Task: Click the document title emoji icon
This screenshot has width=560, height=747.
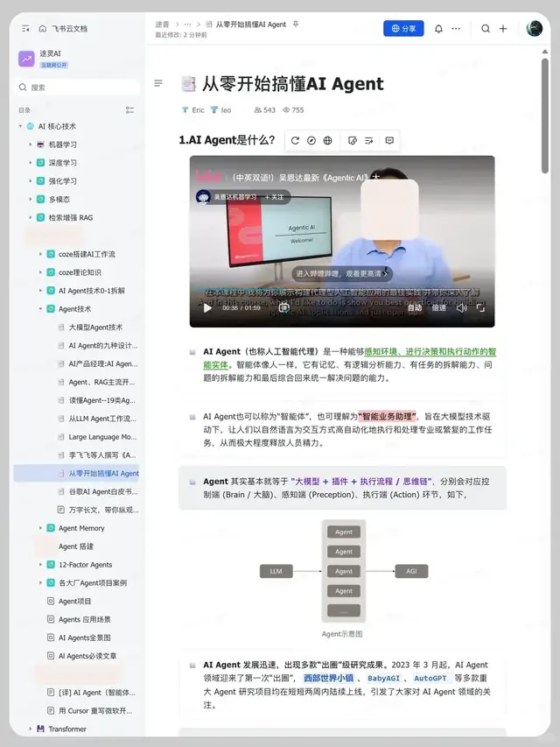Action: pyautogui.click(x=189, y=84)
